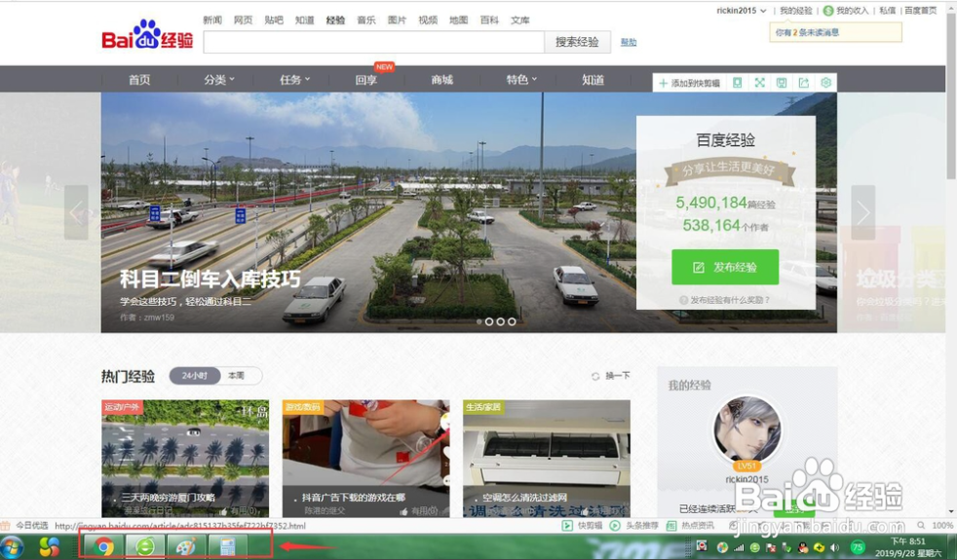Click the green 75 circle tray icon

click(858, 547)
